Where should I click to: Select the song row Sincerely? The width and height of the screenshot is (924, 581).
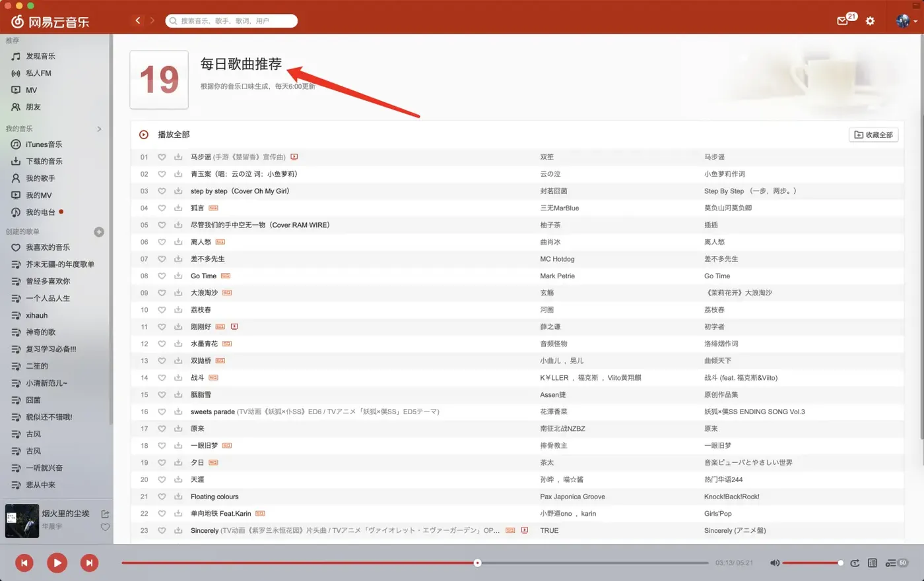517,530
